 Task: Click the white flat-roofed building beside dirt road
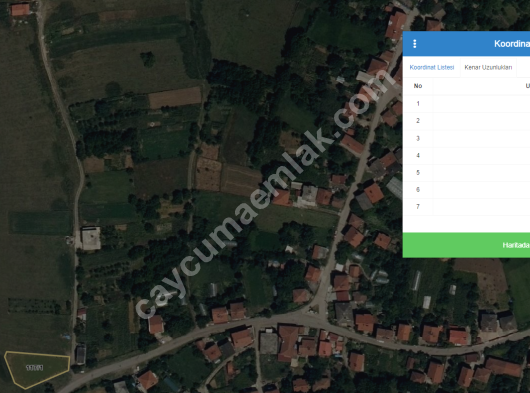click(91, 239)
